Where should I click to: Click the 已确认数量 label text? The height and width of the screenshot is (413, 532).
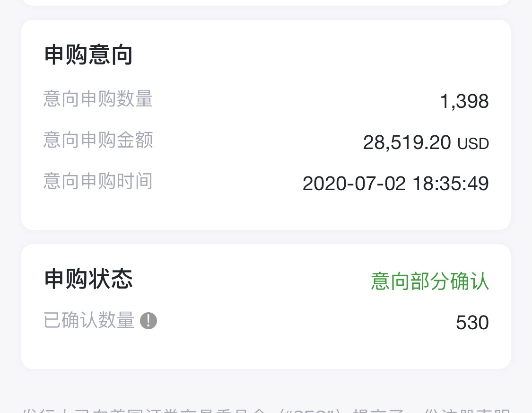tap(89, 321)
